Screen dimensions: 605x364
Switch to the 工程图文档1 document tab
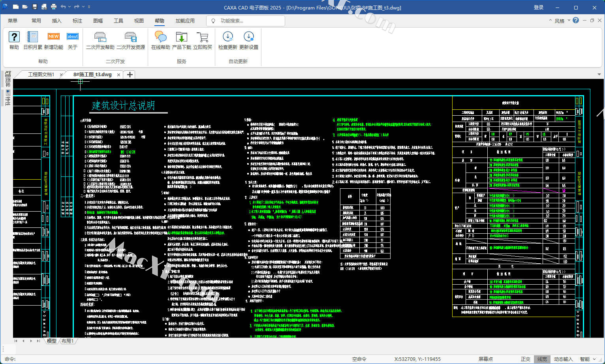[41, 74]
